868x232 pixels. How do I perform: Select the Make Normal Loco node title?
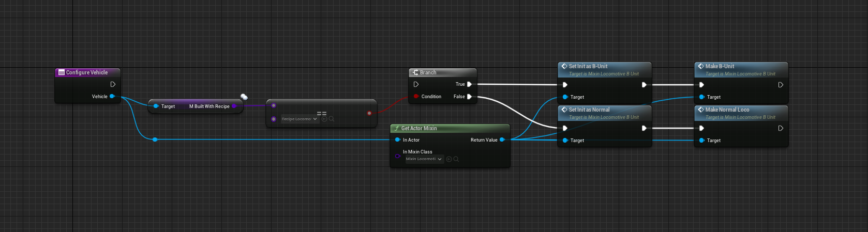click(x=727, y=110)
